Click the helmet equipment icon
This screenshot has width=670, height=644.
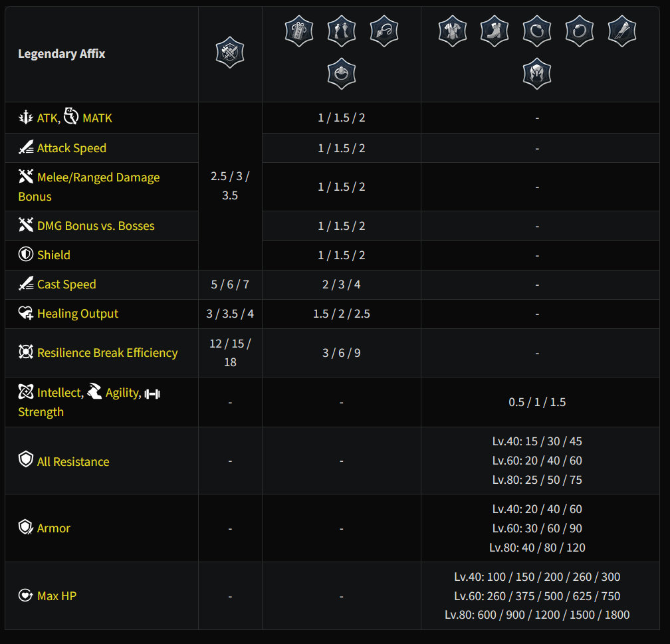536,74
